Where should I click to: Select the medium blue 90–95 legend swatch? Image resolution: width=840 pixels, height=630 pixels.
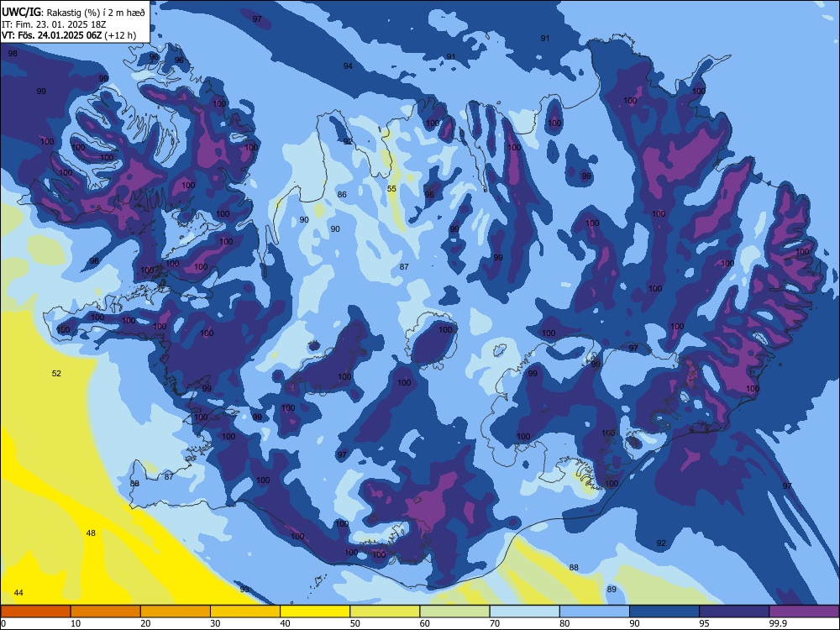[x=664, y=612]
